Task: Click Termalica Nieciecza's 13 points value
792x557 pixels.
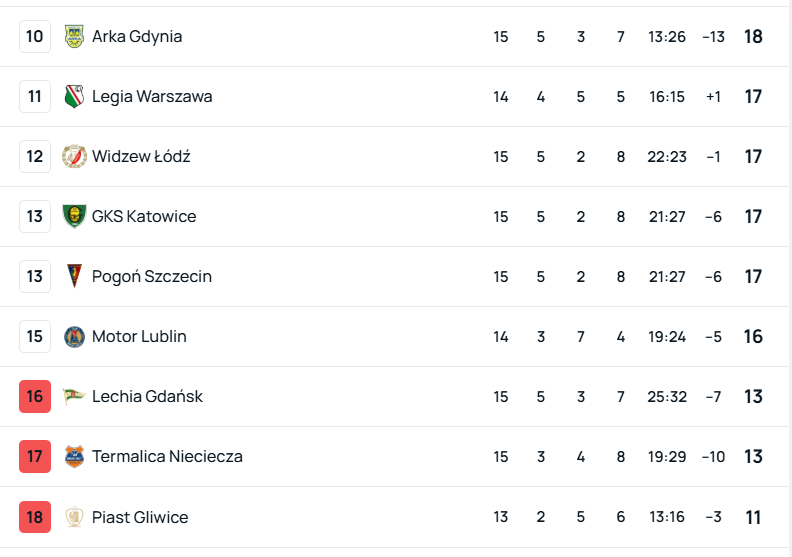Action: tap(753, 457)
